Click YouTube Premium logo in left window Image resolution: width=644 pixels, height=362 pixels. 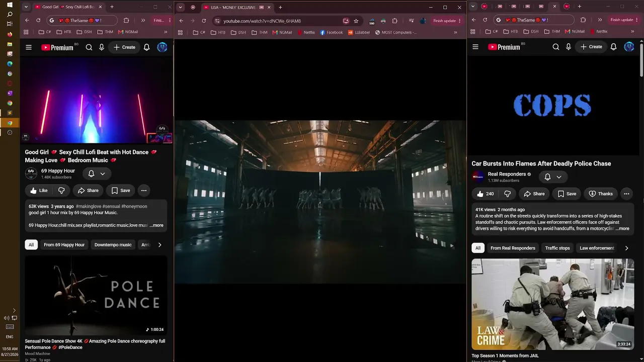point(57,47)
